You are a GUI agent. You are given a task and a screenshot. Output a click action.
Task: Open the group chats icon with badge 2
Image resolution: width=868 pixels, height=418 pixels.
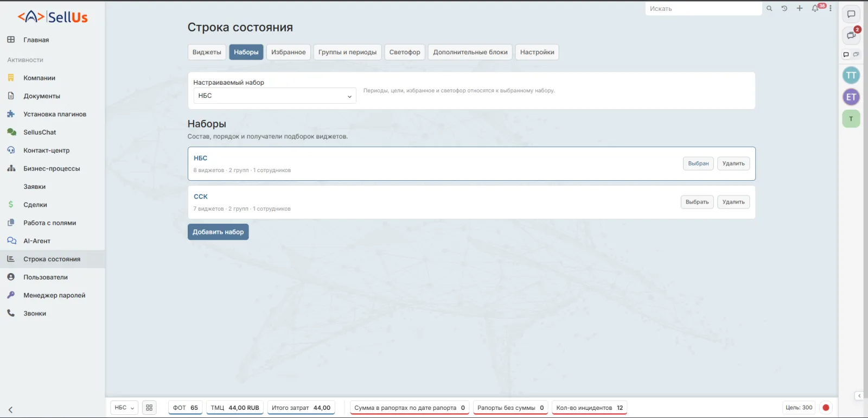(x=851, y=35)
